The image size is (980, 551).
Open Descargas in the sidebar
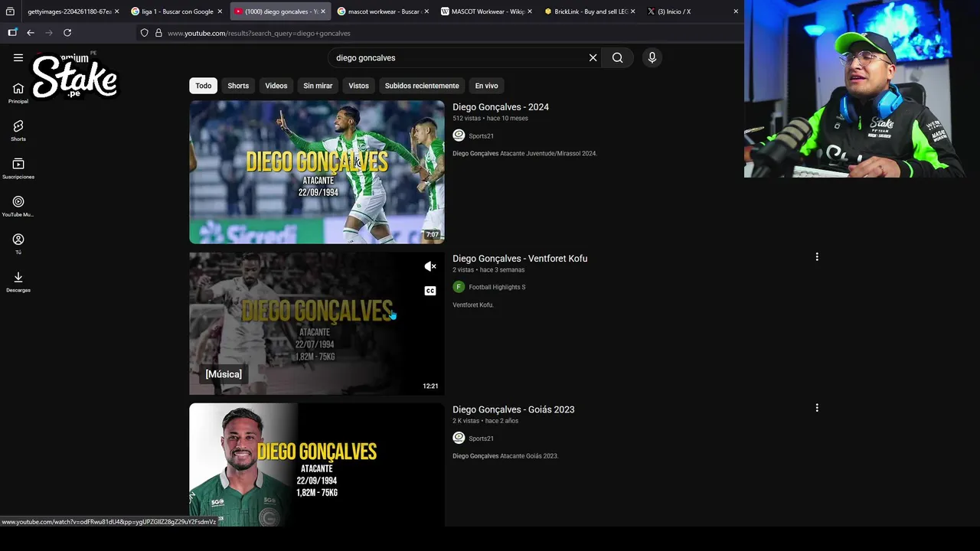click(x=18, y=282)
